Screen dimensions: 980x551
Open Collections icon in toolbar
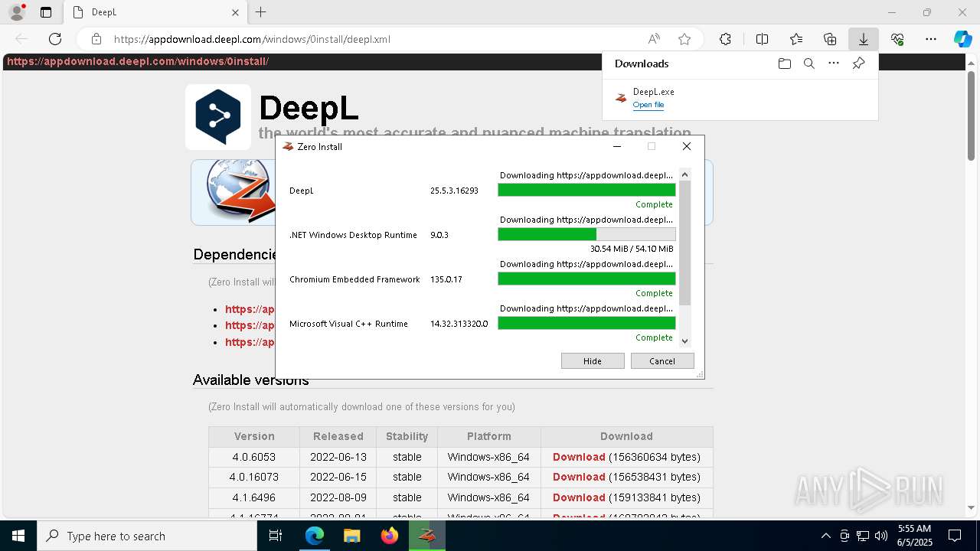click(x=830, y=39)
